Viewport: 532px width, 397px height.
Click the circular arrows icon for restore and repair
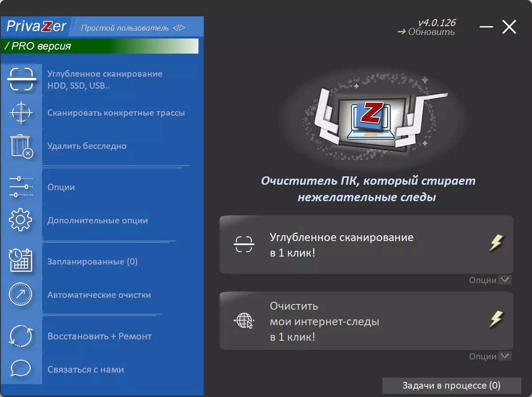tap(21, 336)
